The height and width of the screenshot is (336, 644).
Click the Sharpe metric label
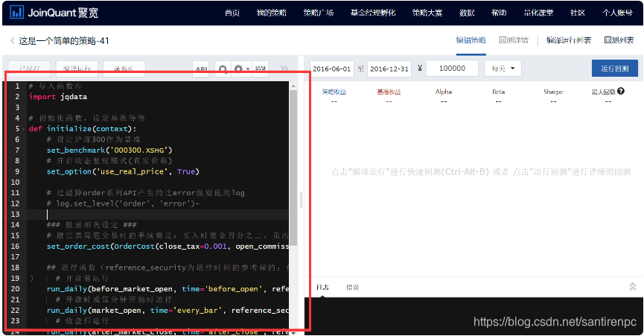(553, 92)
